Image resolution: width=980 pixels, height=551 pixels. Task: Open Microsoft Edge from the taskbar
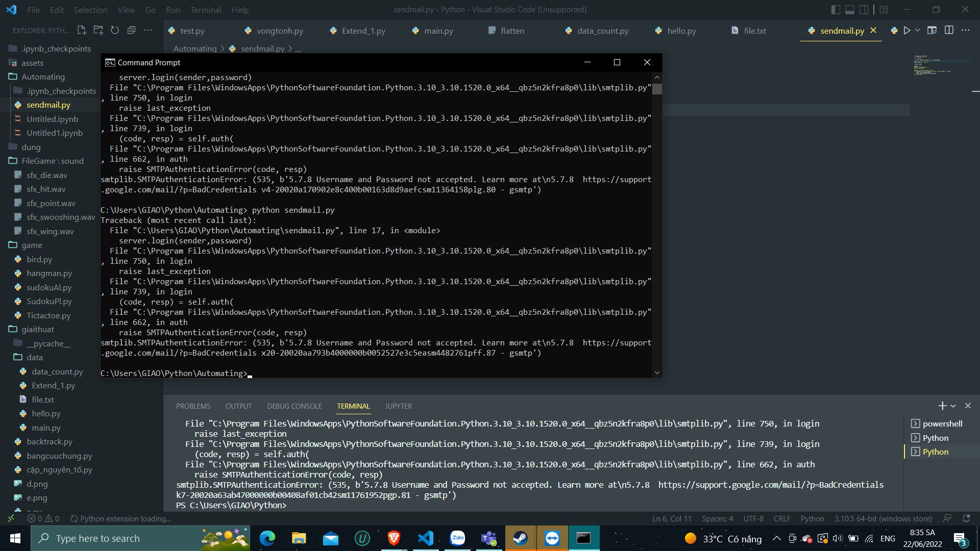(x=267, y=538)
